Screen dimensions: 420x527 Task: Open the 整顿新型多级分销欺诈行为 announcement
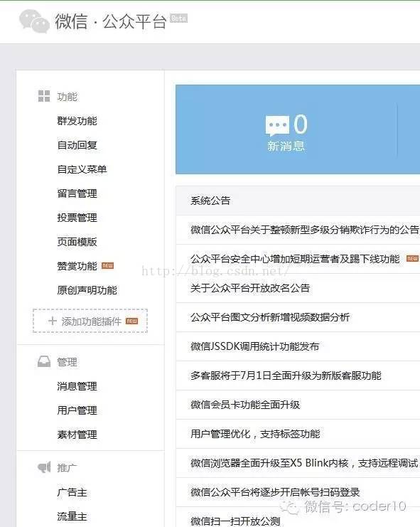[x=304, y=230]
